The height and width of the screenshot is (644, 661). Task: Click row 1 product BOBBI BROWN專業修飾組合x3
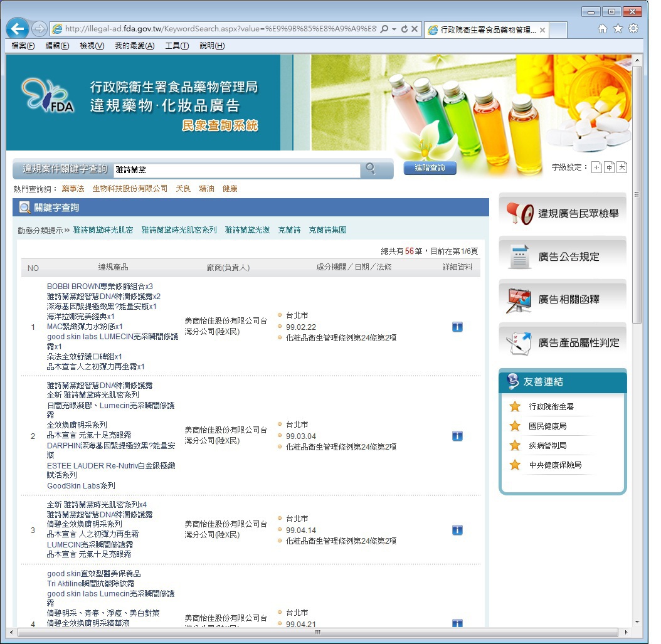pos(100,286)
